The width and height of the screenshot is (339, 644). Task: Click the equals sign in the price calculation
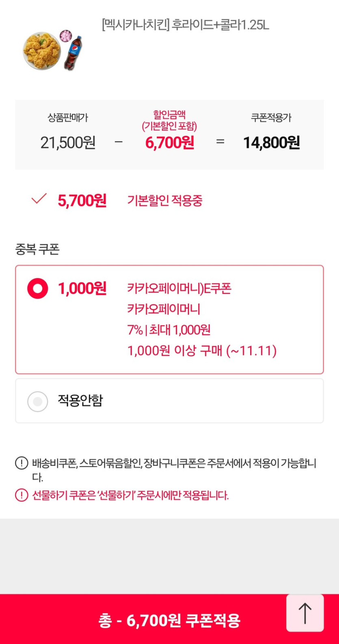click(x=220, y=142)
